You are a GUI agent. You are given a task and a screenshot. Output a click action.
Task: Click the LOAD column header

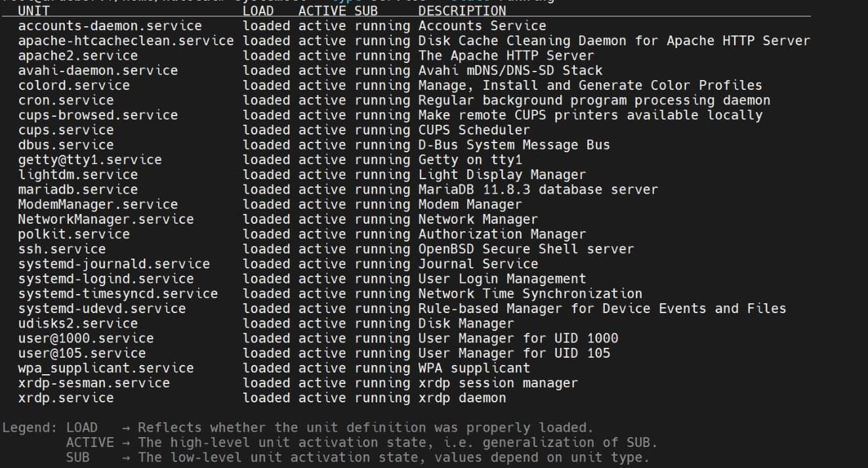(258, 11)
